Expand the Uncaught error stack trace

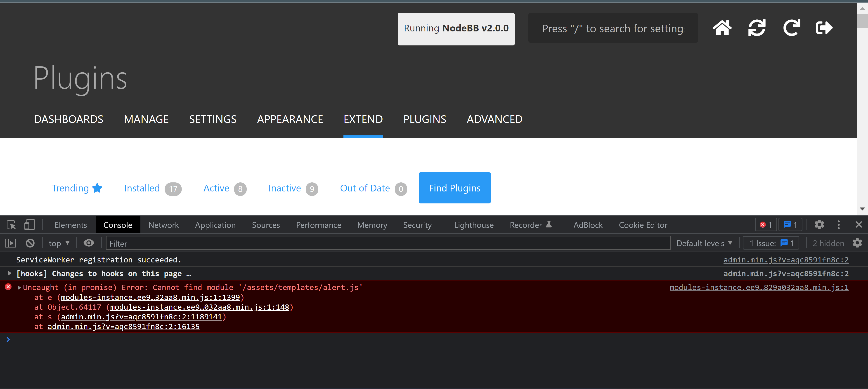point(19,287)
